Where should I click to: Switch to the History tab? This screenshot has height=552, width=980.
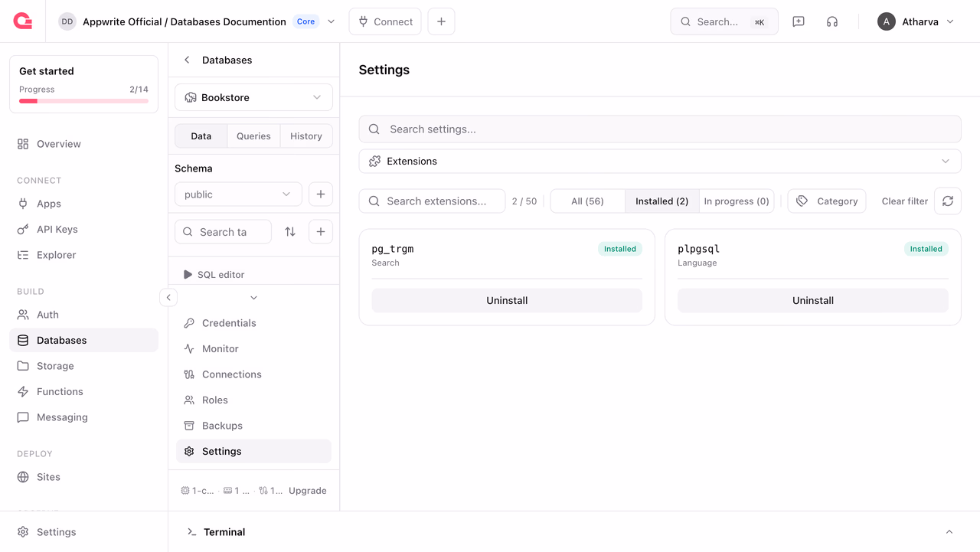point(306,136)
